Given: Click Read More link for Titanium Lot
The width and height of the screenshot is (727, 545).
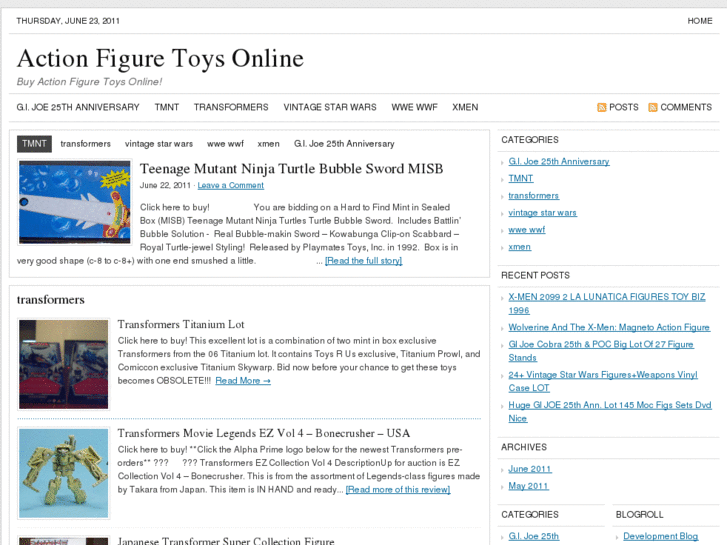Looking at the screenshot, I should [x=243, y=381].
